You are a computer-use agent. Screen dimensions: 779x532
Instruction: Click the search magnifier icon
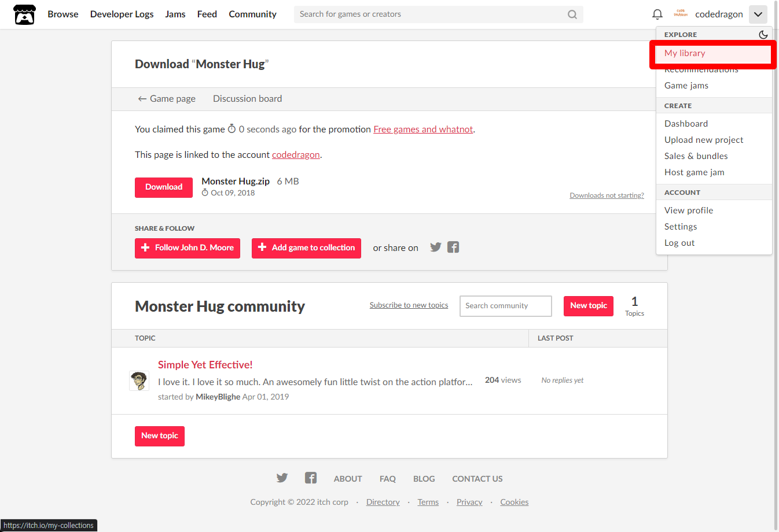pos(572,14)
